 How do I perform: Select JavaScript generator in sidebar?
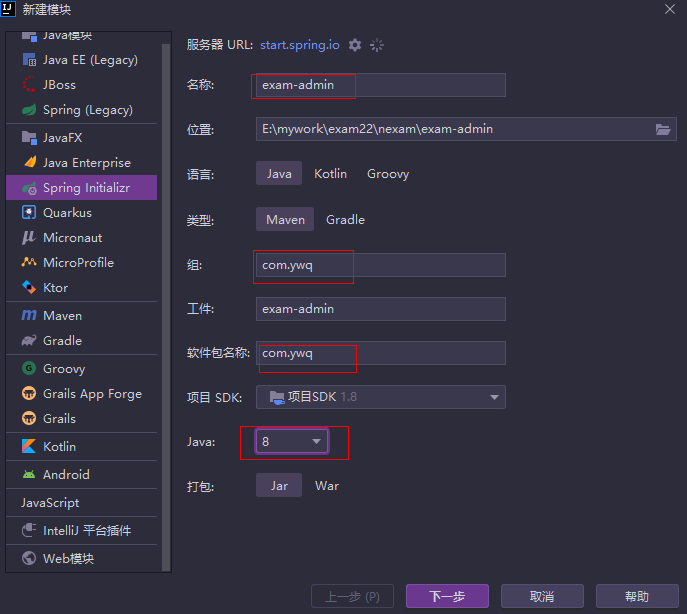point(81,502)
